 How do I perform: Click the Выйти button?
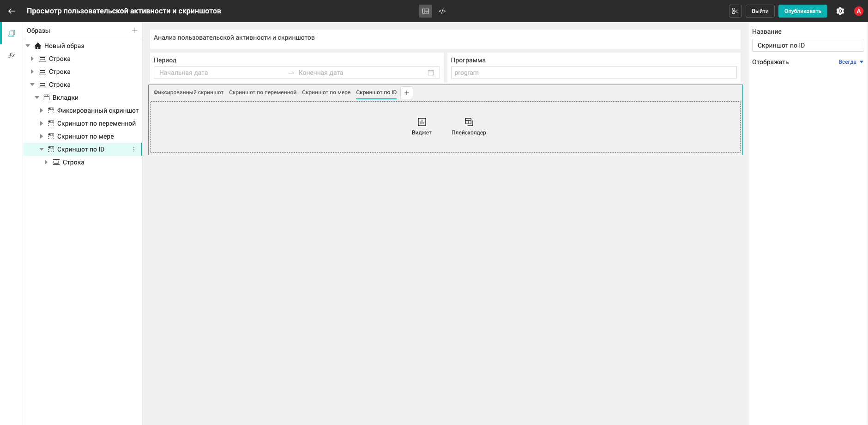(x=760, y=11)
